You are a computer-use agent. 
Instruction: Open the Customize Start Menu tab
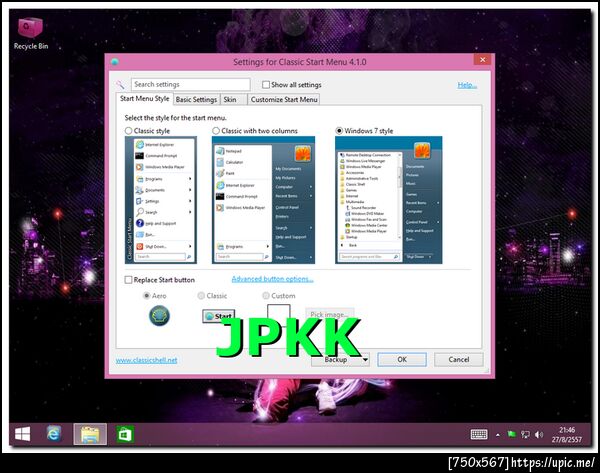[x=284, y=99]
